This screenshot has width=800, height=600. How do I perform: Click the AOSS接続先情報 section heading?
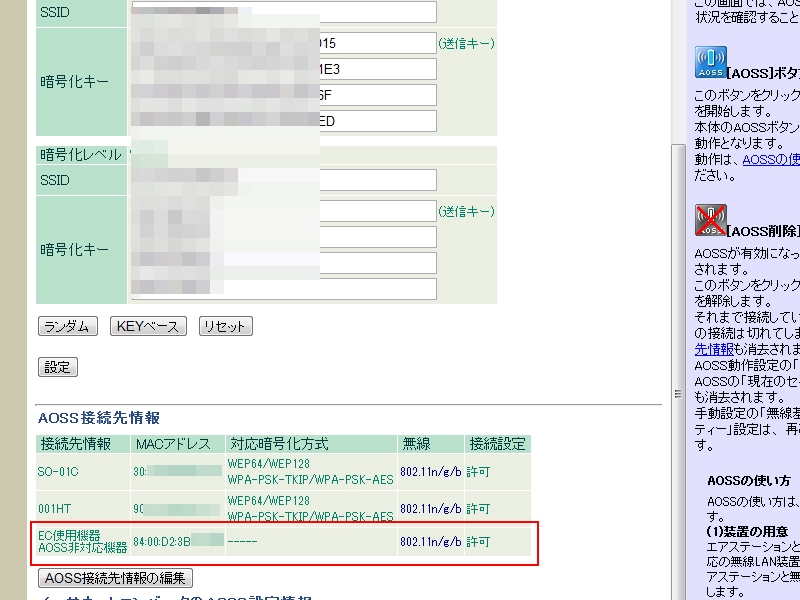pyautogui.click(x=99, y=418)
